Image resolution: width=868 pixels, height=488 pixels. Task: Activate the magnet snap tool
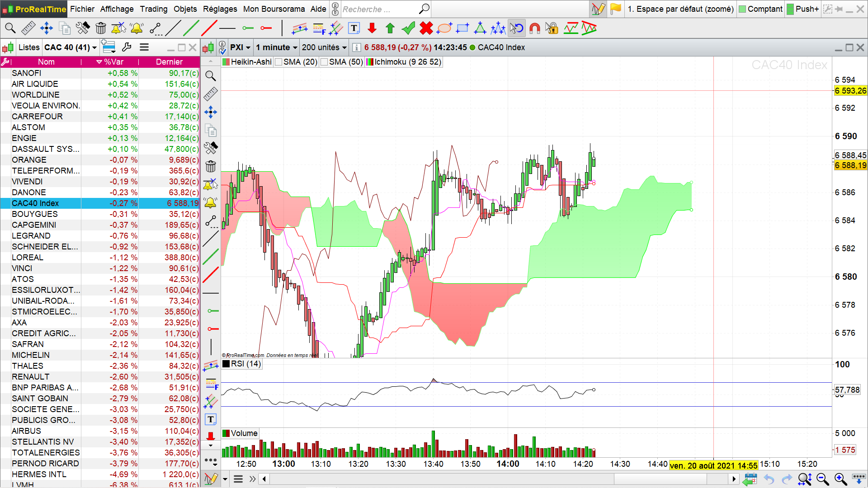click(535, 28)
